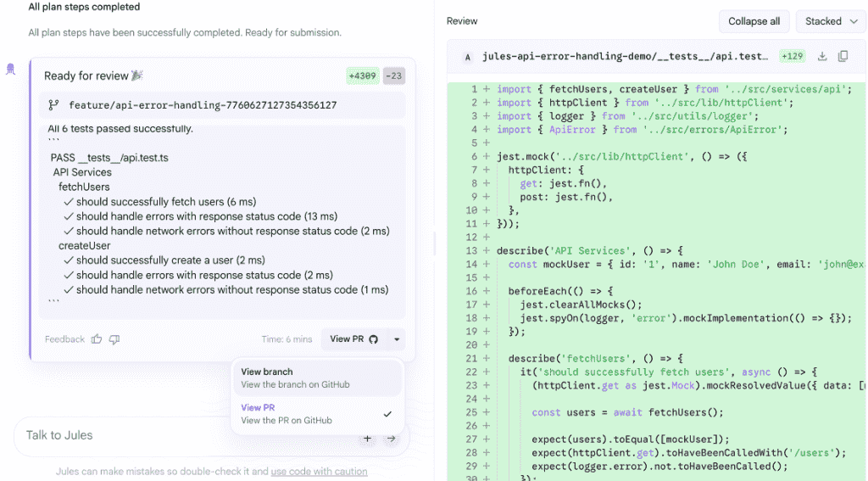Click diff line 25 const users
Image resolution: width=868 pixels, height=481 pixels.
click(x=628, y=412)
